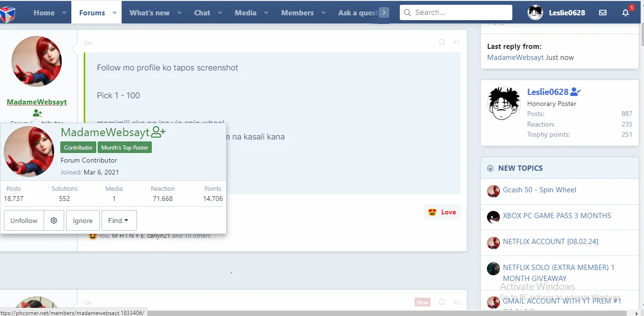
Task: Open the Leslie0628 account name in the navbar
Action: click(x=566, y=13)
